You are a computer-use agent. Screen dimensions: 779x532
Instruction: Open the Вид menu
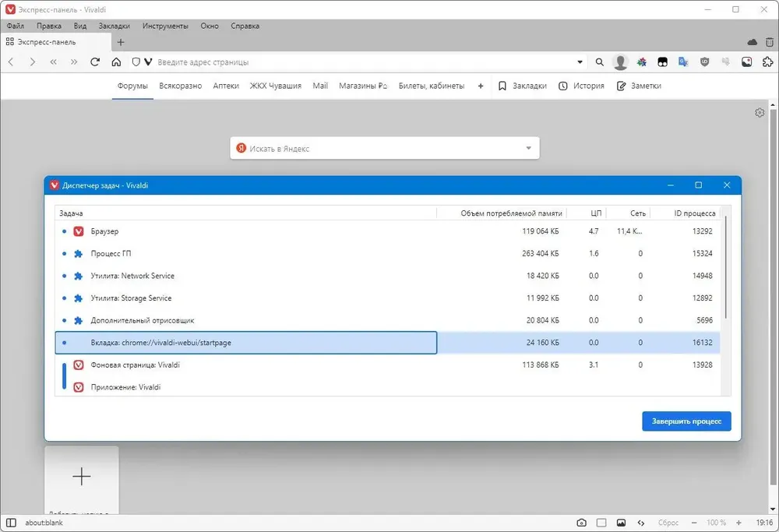[80, 26]
